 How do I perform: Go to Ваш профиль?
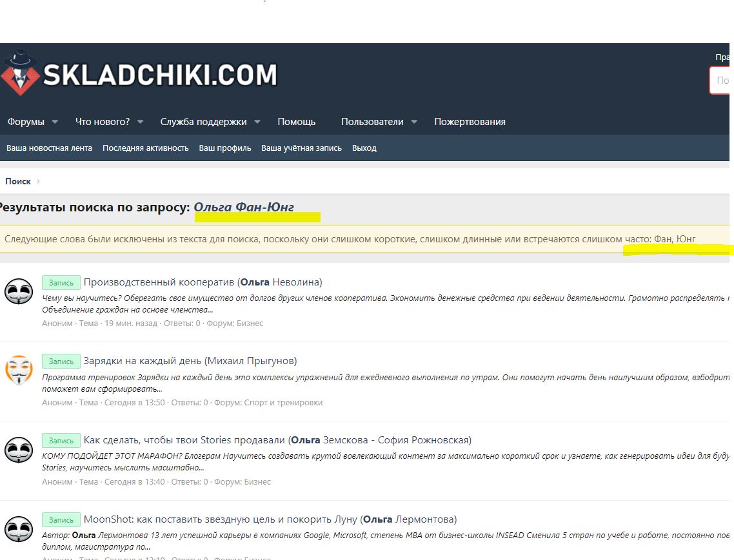click(224, 148)
